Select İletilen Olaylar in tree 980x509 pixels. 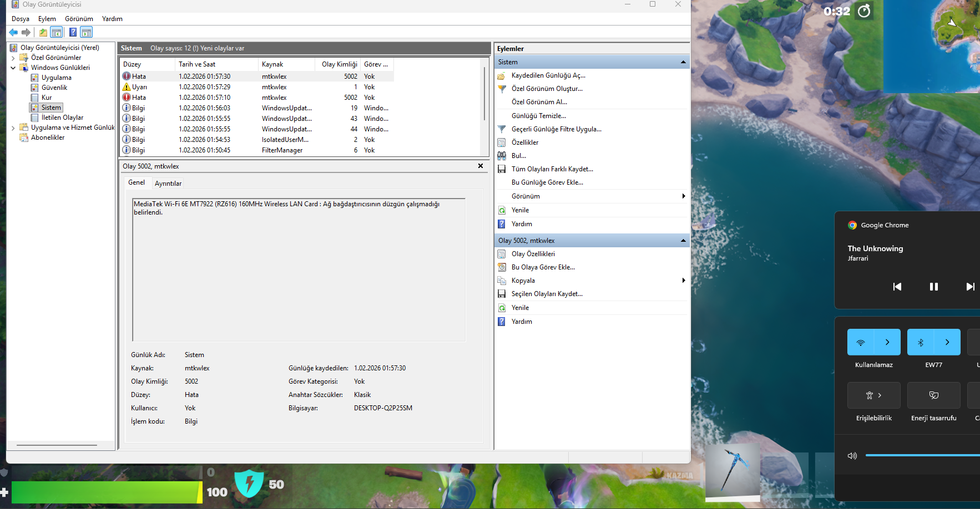point(62,118)
